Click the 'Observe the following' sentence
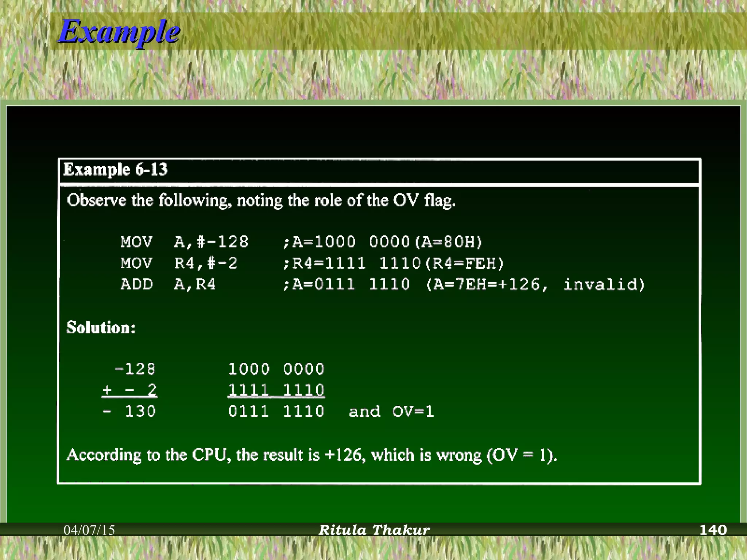This screenshot has height=560, width=747. (261, 201)
